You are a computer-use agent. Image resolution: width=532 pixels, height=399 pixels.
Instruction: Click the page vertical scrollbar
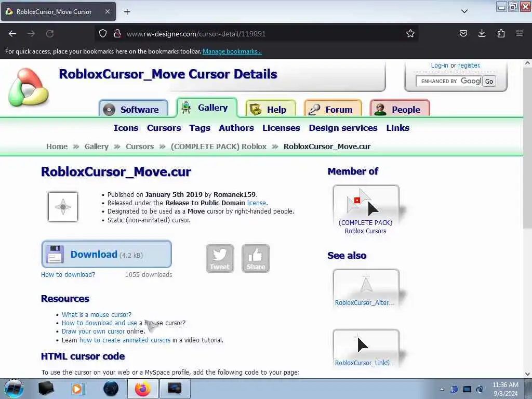pos(527,148)
